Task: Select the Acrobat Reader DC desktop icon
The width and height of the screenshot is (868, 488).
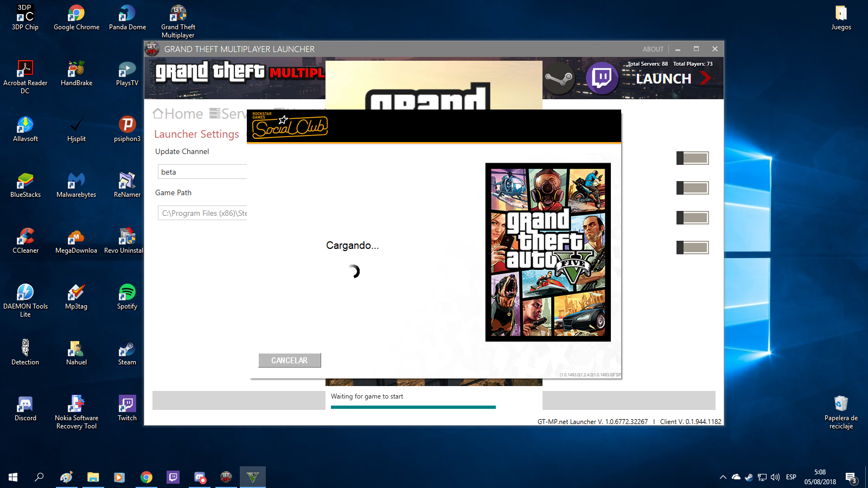Action: click(25, 77)
